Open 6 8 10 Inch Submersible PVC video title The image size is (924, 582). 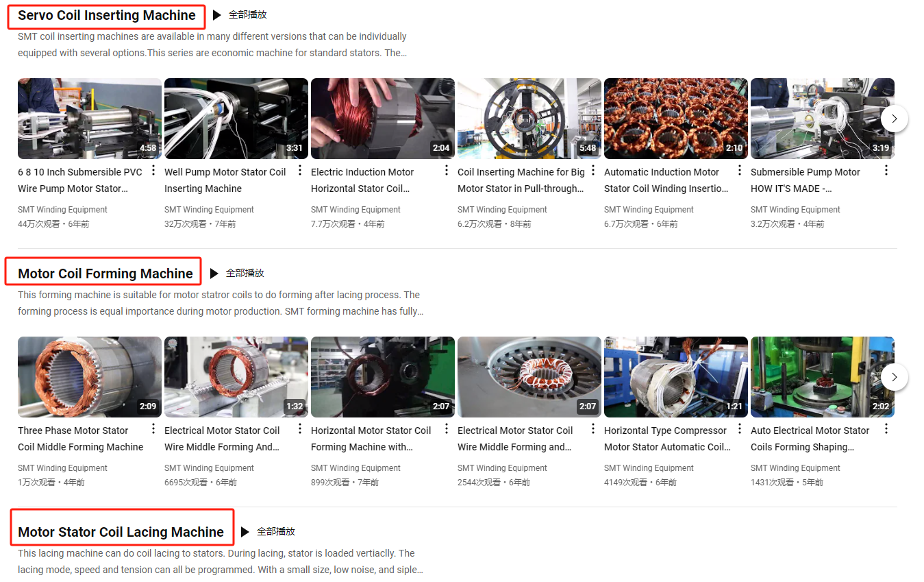79,180
